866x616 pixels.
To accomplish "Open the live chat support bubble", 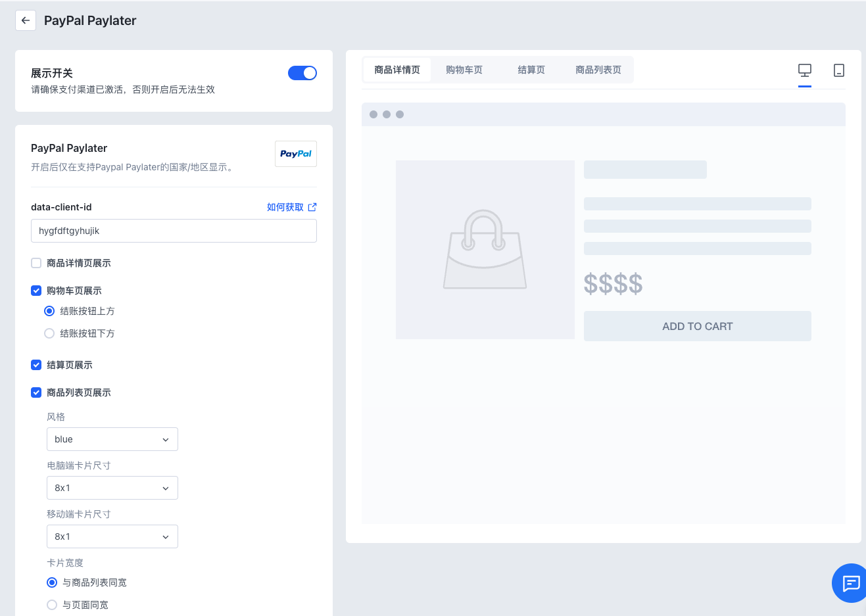I will (x=851, y=583).
